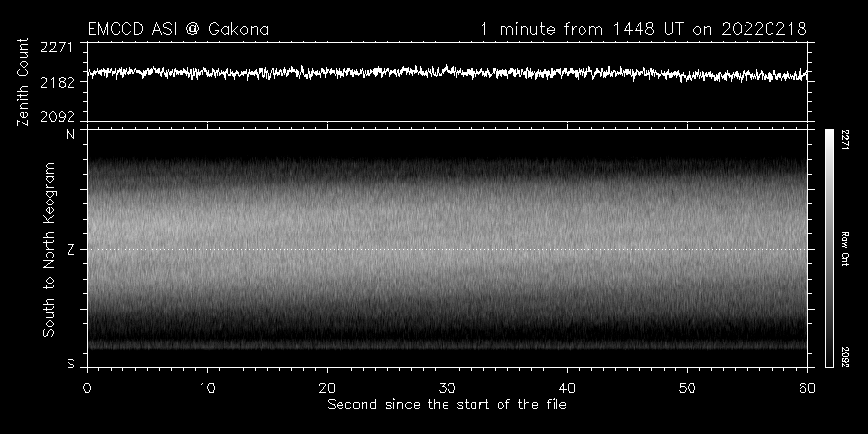Select the grayscale Raw Cnt colorbar

[829, 248]
